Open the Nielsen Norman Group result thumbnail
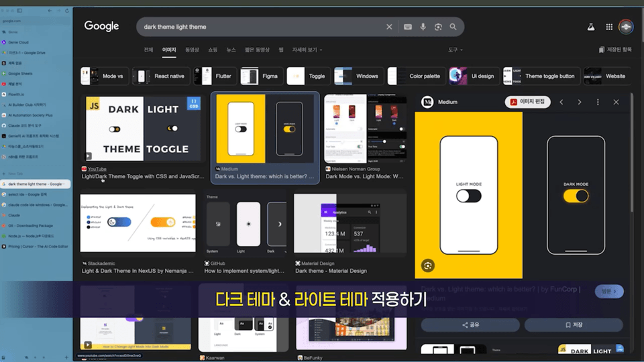 [365, 129]
